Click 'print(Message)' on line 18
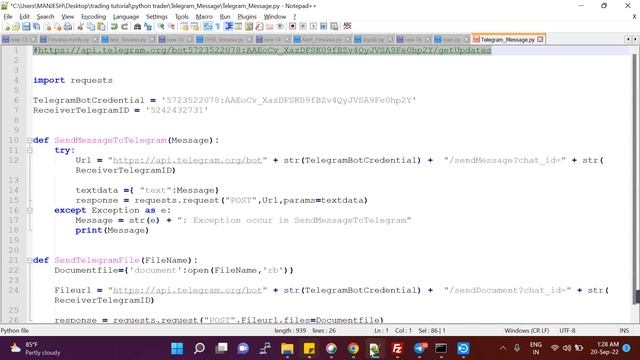This screenshot has width=640, height=360. [112, 230]
